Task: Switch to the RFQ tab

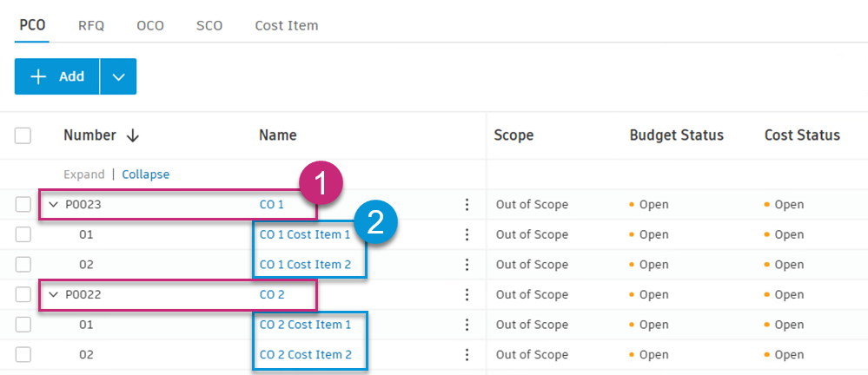Action: pyautogui.click(x=91, y=25)
